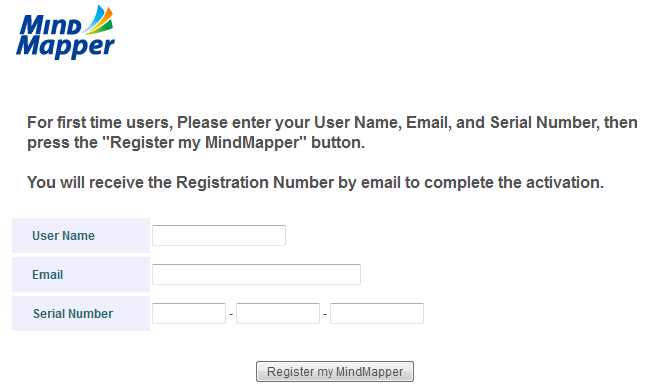
Task: Click the word "Mind" in the logo
Action: point(50,25)
